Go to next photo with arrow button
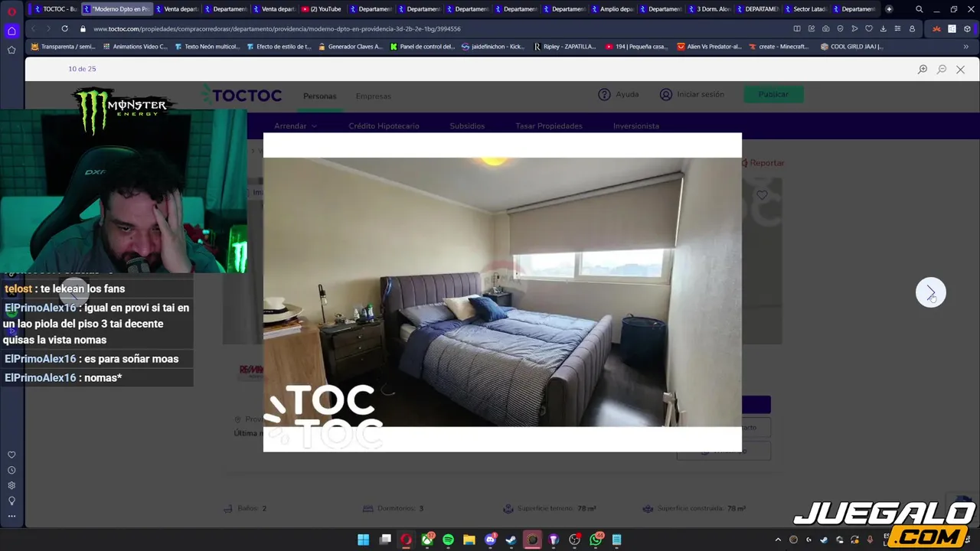 (931, 292)
